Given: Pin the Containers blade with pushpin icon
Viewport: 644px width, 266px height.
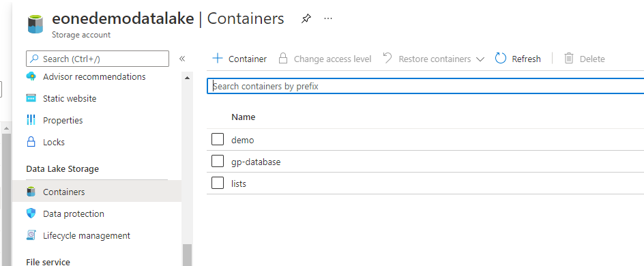Looking at the screenshot, I should point(306,19).
